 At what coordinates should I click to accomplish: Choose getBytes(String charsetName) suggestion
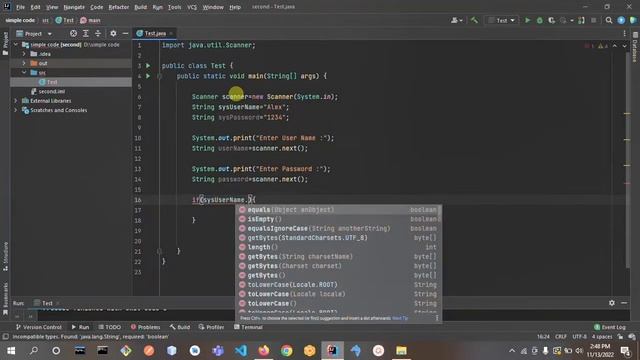[338, 257]
